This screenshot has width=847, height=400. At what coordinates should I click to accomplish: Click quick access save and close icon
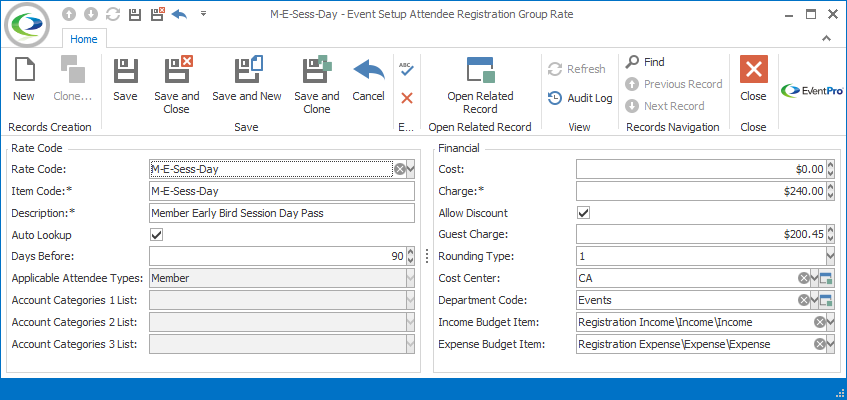pos(157,15)
